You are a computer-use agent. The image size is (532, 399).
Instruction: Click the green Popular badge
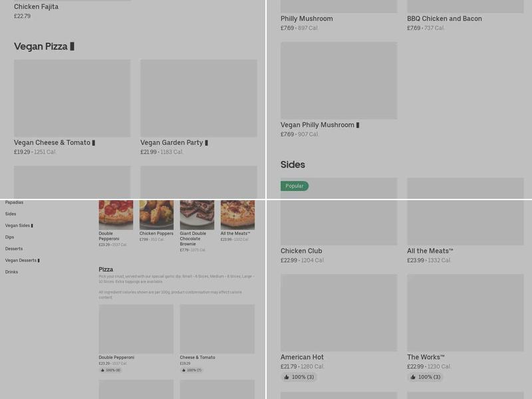[295, 186]
